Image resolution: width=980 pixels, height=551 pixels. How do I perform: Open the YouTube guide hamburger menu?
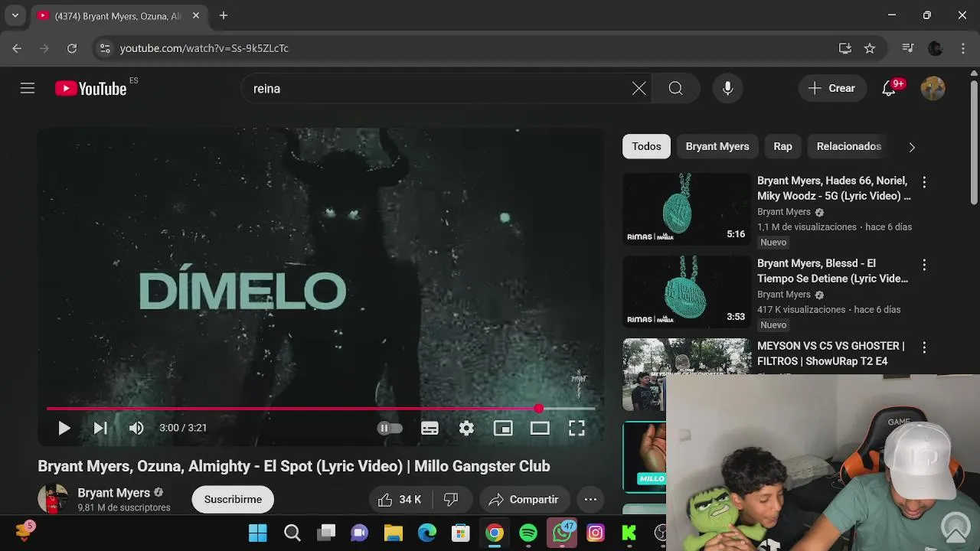pos(28,88)
